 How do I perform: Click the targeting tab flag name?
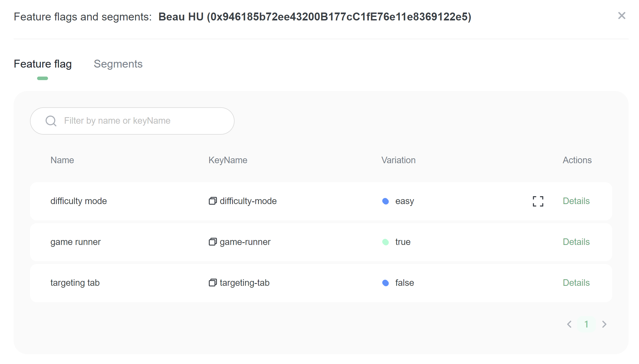click(x=75, y=283)
